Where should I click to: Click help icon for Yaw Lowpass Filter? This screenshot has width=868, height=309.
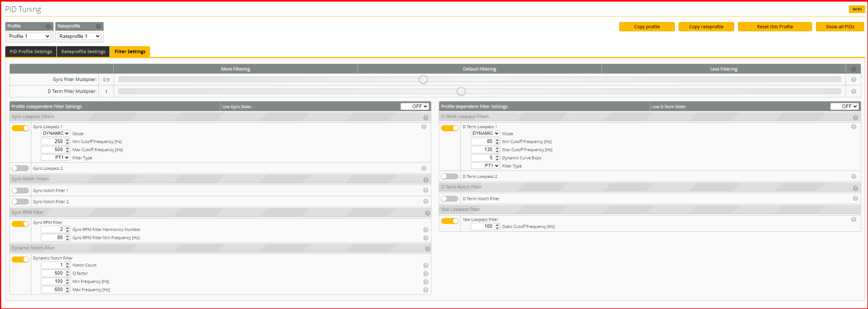(x=853, y=220)
